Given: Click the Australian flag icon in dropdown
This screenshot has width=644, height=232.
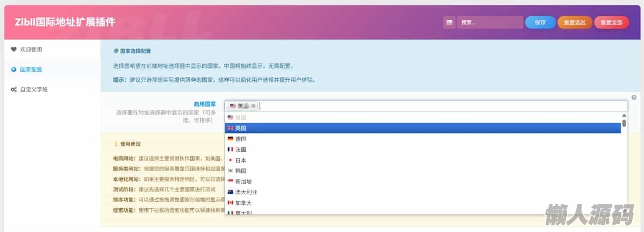Looking at the screenshot, I should (x=230, y=192).
